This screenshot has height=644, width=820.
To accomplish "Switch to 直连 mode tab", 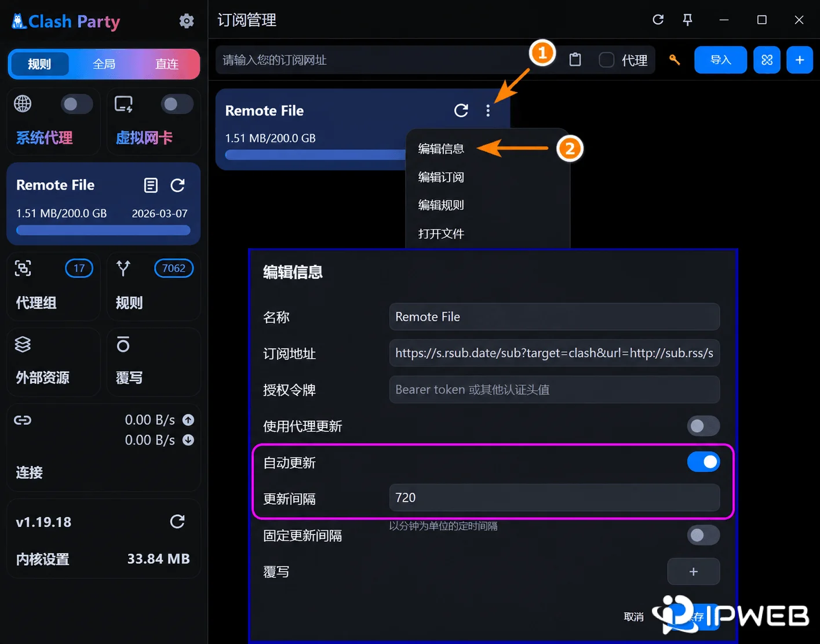I will point(167,64).
